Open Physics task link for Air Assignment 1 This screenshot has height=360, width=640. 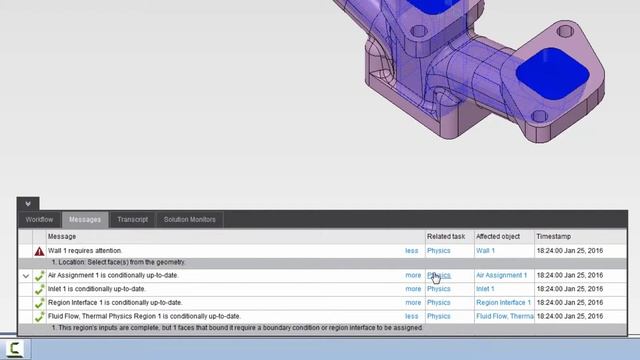coord(438,275)
